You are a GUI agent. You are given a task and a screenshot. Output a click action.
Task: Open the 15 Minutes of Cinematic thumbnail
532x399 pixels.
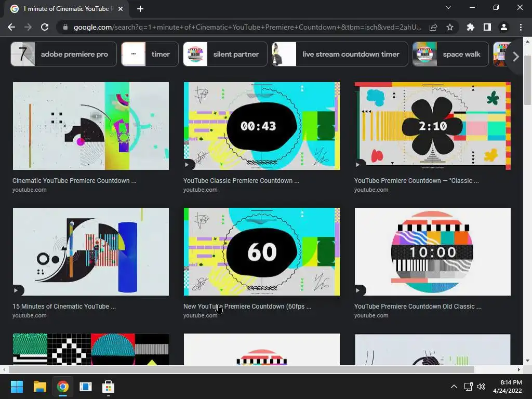[x=90, y=251]
